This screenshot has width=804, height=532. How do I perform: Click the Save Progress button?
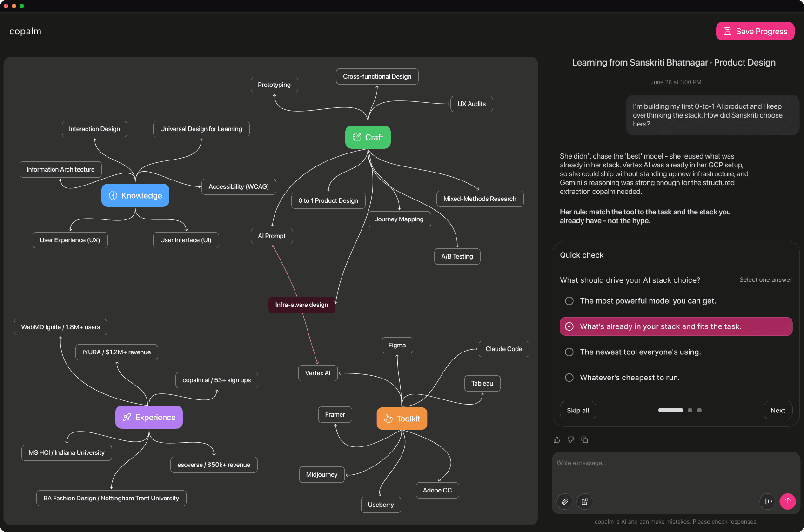tap(755, 31)
